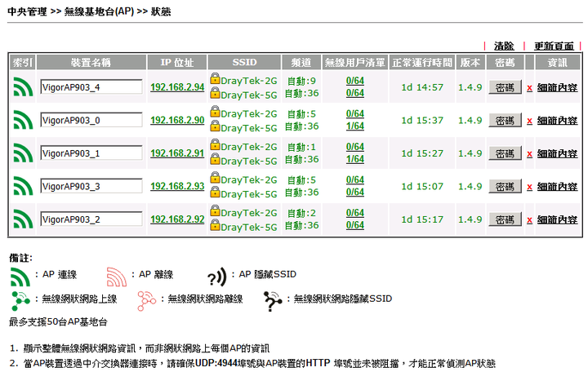Click the 頻道 column header
588x372 pixels.
pyautogui.click(x=301, y=62)
